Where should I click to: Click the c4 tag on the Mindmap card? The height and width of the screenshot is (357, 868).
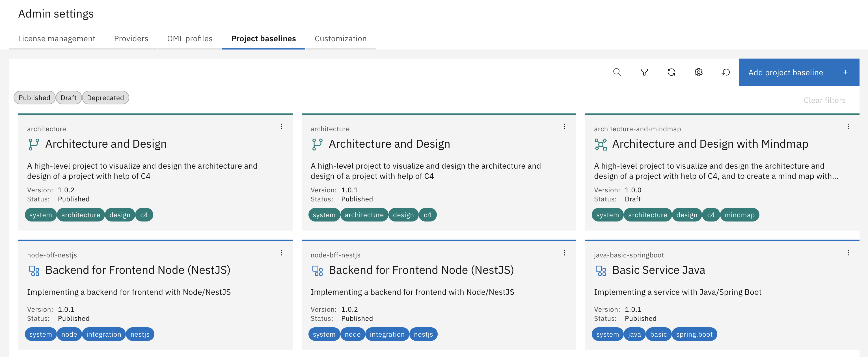711,215
